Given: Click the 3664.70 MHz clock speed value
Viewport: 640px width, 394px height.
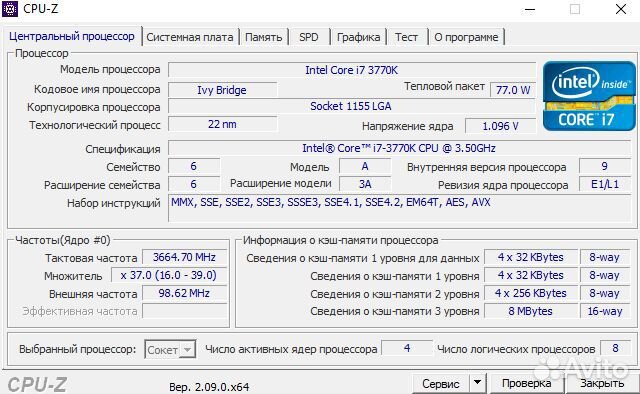Looking at the screenshot, I should pyautogui.click(x=184, y=257).
